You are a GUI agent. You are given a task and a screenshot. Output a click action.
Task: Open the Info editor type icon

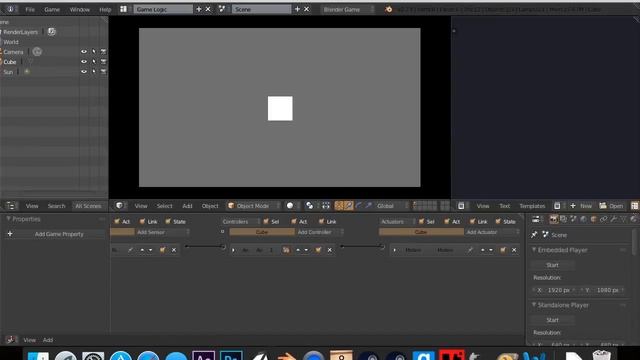click(x=10, y=9)
